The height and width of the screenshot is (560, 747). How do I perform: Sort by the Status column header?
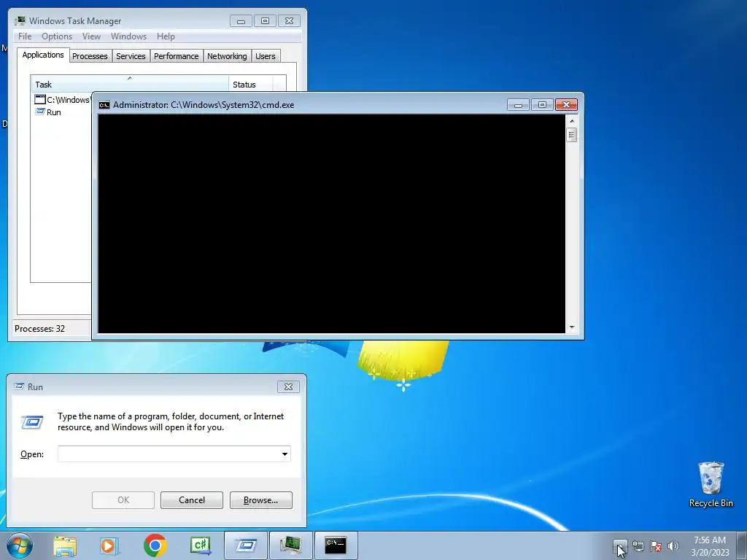pos(251,85)
